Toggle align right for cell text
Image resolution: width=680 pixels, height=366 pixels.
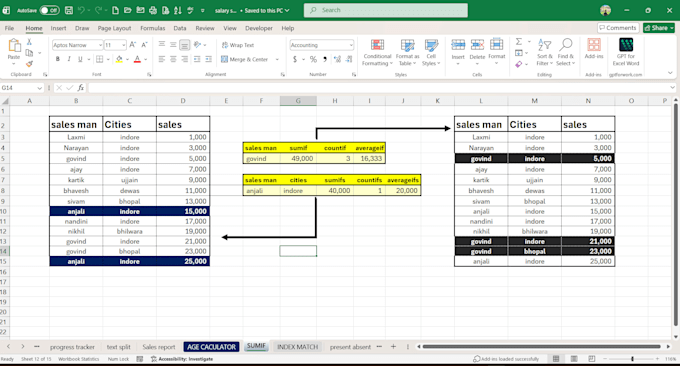coord(185,59)
